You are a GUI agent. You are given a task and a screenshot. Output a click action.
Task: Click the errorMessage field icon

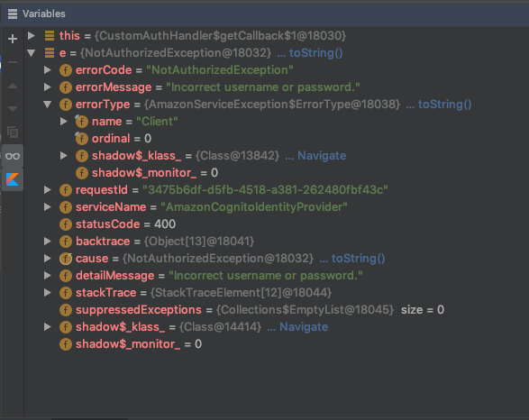pyautogui.click(x=66, y=87)
